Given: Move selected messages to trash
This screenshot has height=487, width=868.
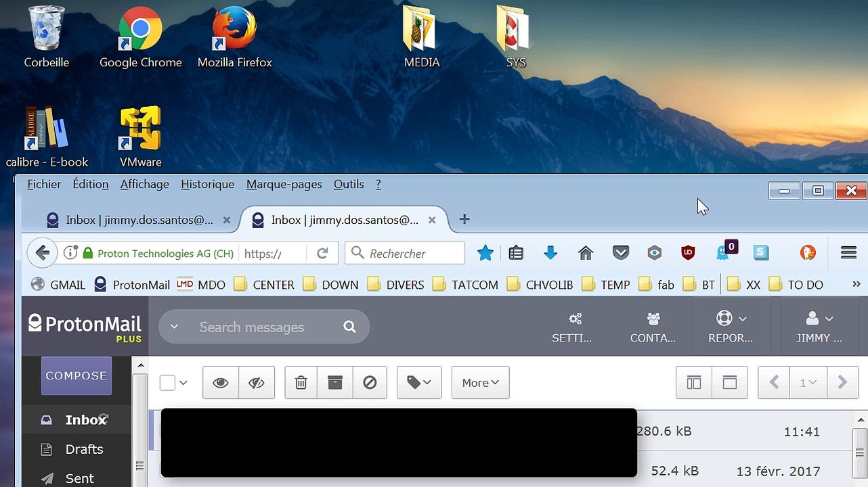Looking at the screenshot, I should (x=301, y=383).
